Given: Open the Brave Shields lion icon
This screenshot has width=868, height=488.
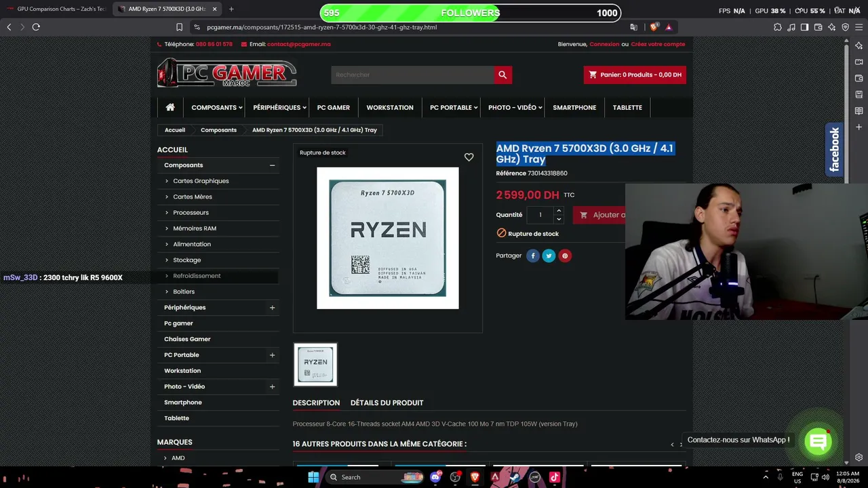Looking at the screenshot, I should pyautogui.click(x=654, y=27).
